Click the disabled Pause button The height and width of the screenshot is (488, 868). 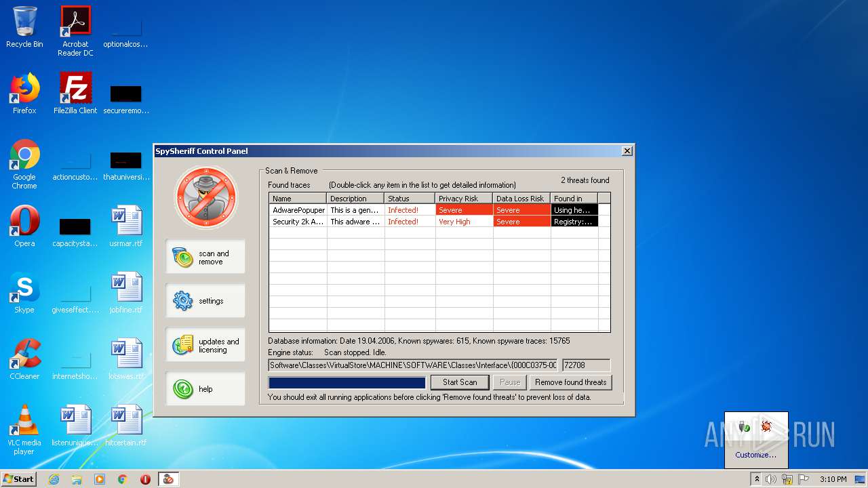coord(509,382)
